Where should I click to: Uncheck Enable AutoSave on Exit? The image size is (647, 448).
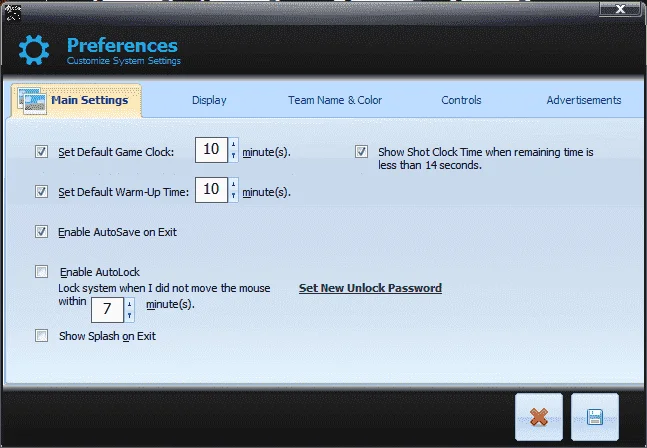pyautogui.click(x=41, y=231)
